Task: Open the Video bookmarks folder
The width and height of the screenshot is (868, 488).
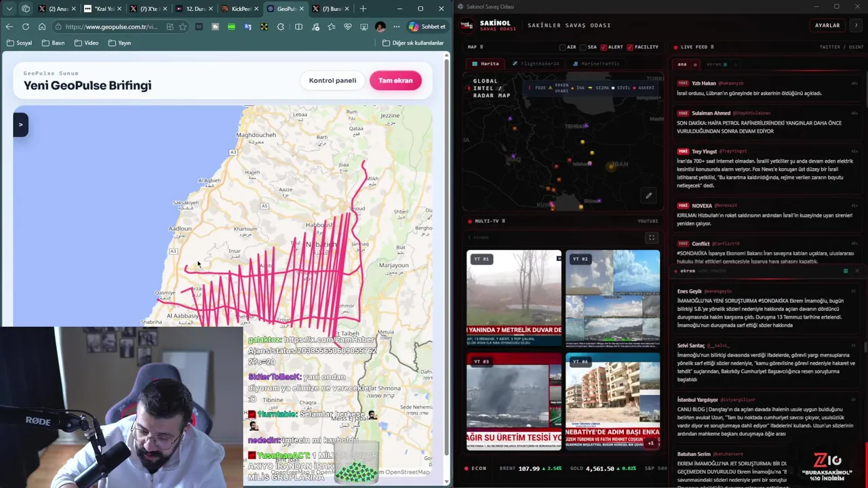Action: click(87, 43)
